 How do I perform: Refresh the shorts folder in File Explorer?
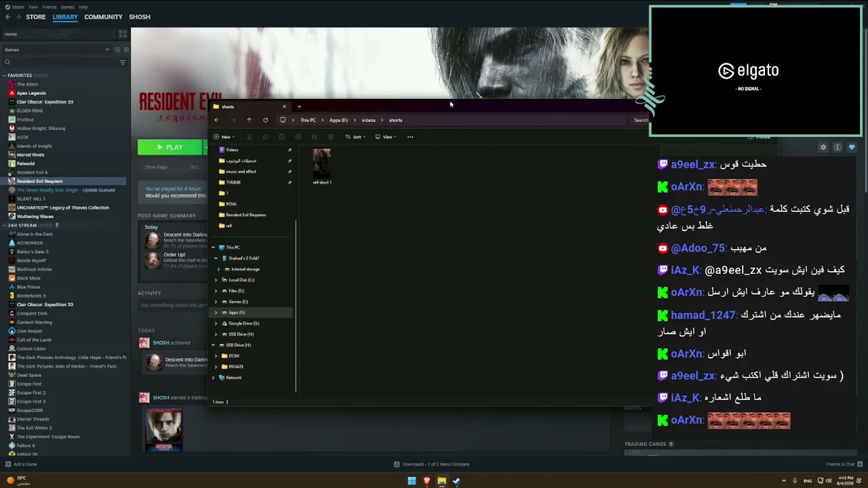[265, 120]
